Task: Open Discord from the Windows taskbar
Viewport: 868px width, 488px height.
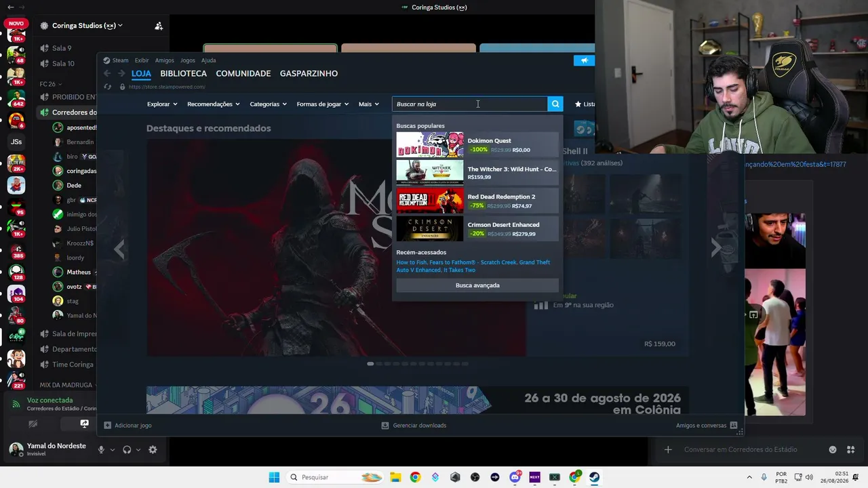Action: [x=515, y=477]
